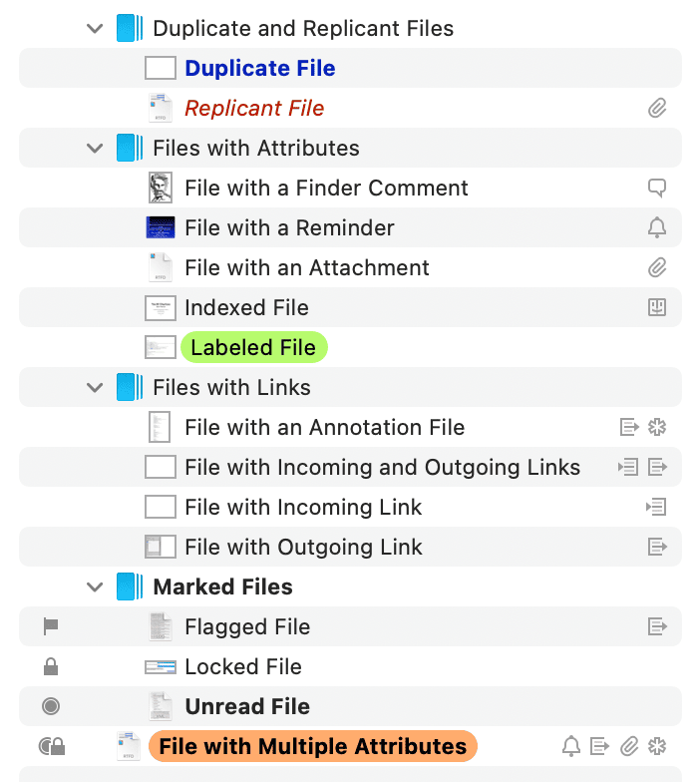Toggle the lock marker on Locked File
Image resolution: width=700 pixels, height=782 pixels.
click(x=51, y=666)
